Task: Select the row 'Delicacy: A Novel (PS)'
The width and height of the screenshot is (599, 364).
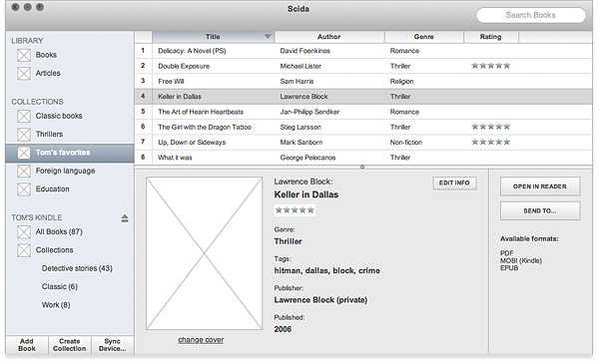Action: click(x=363, y=51)
